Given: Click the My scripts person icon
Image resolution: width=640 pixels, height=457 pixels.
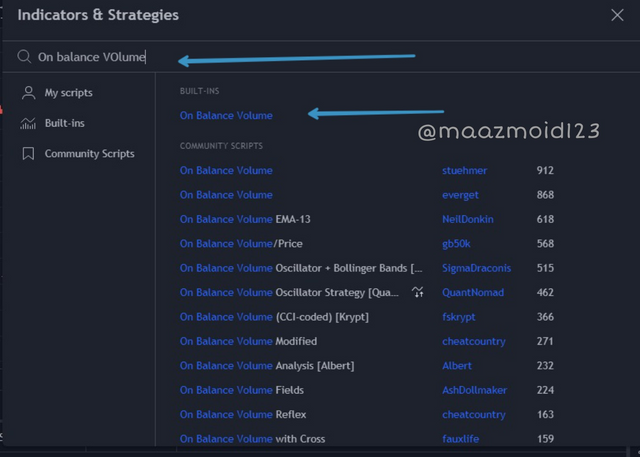Looking at the screenshot, I should click(28, 93).
